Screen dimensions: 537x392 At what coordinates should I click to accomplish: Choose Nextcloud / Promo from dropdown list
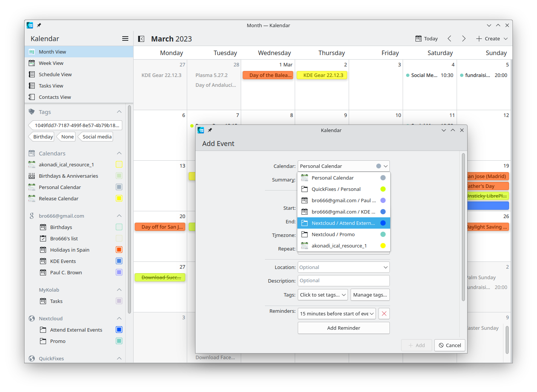tap(344, 234)
